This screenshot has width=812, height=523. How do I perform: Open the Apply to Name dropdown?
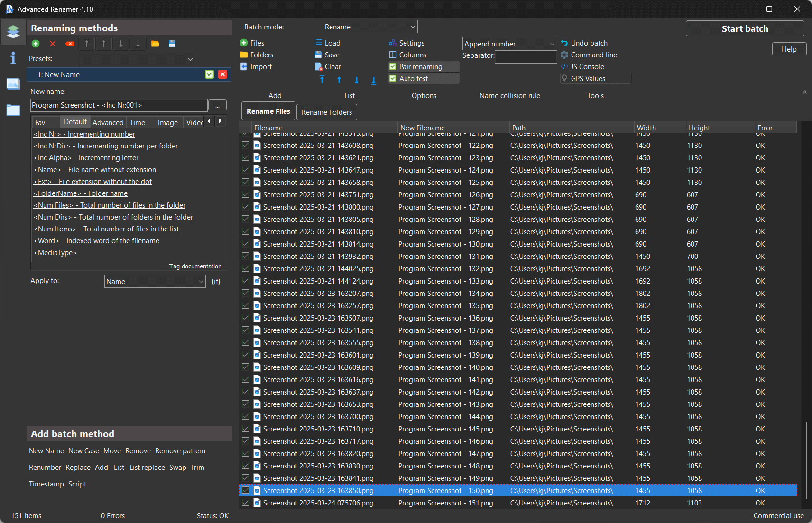pyautogui.click(x=155, y=281)
